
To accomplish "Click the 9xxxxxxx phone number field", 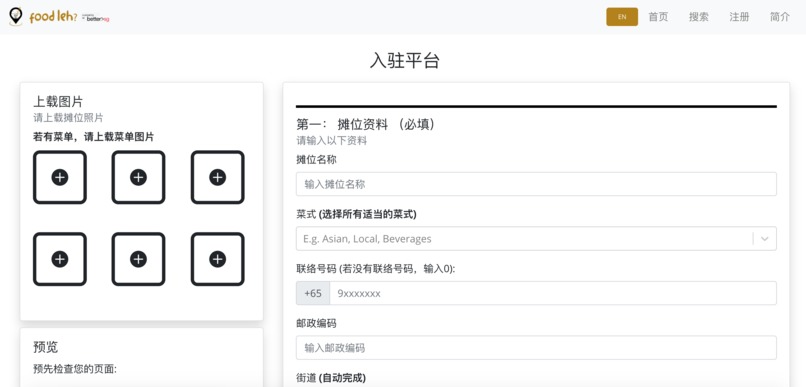I will (x=553, y=293).
